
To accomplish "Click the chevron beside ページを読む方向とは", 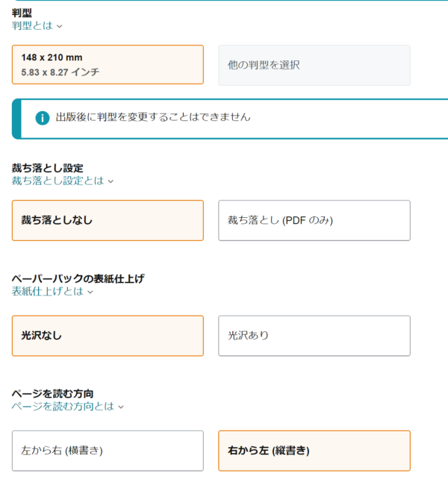I will click(x=121, y=407).
